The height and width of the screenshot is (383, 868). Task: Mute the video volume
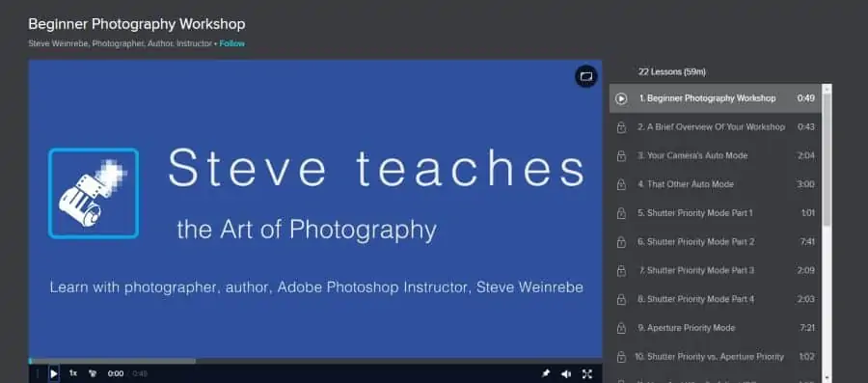point(566,373)
